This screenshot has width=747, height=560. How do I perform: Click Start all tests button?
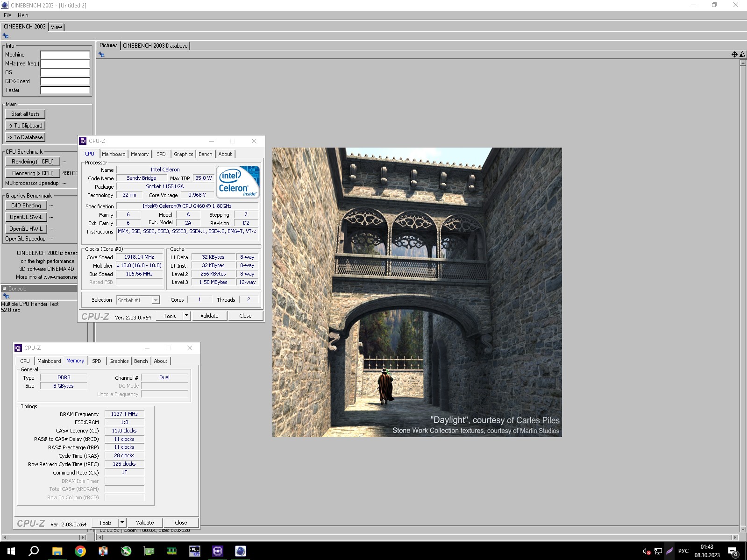[x=26, y=114]
